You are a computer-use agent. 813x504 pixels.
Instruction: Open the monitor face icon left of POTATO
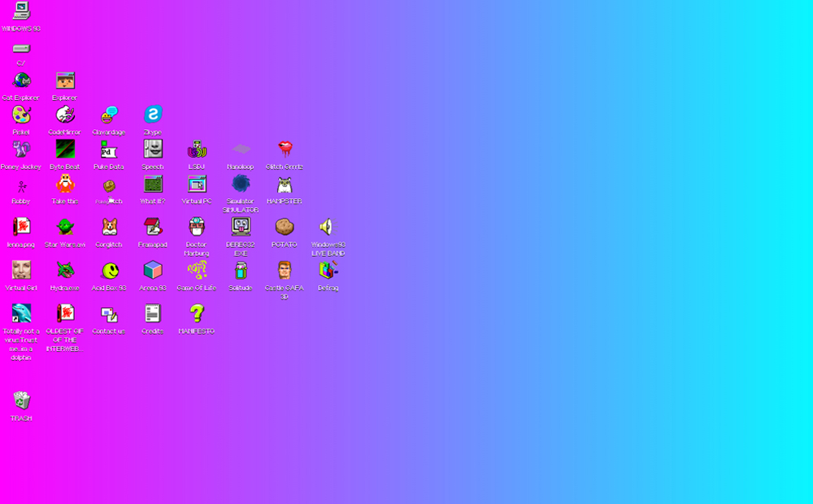241,227
